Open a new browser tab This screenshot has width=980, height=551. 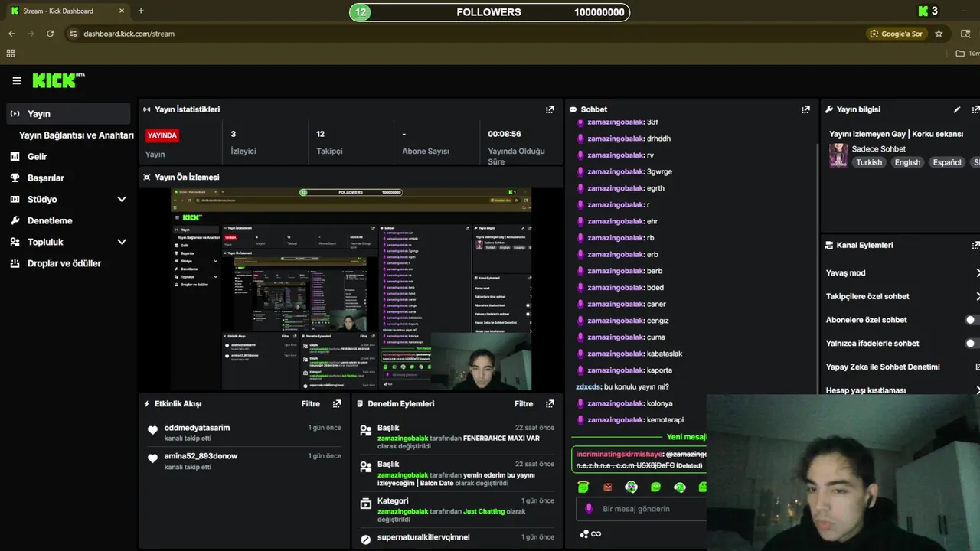coord(141,11)
